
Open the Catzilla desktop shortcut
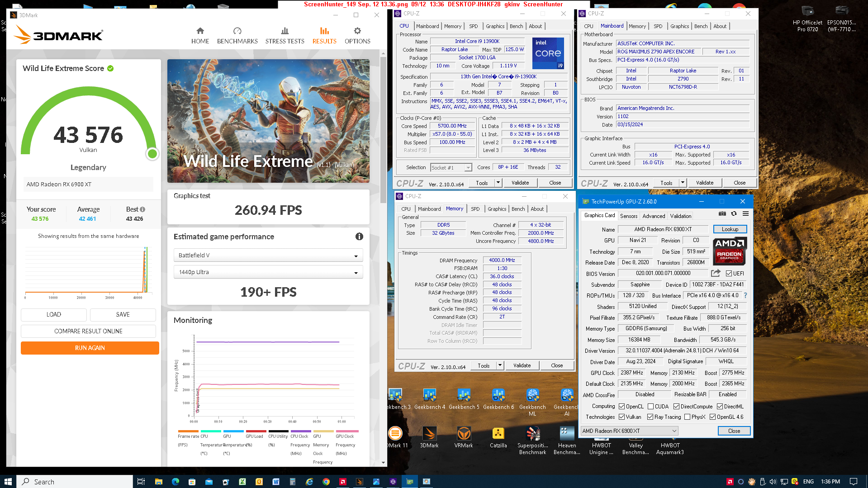tap(498, 437)
